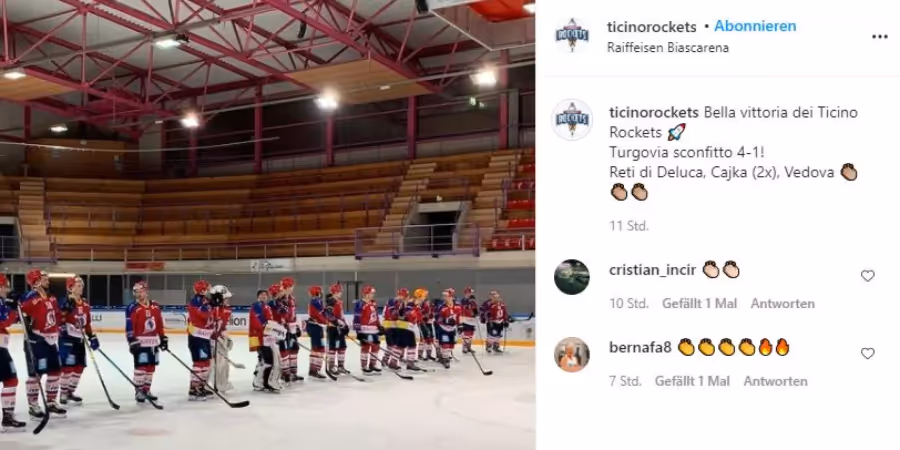This screenshot has height=450, width=900.
Task: Click 10 Std. comment timestamp
Action: 629,304
